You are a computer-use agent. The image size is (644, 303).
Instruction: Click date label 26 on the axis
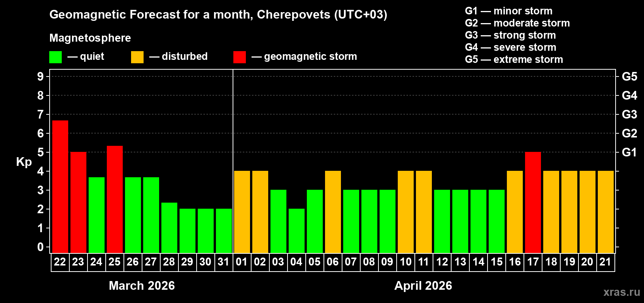coord(133,262)
